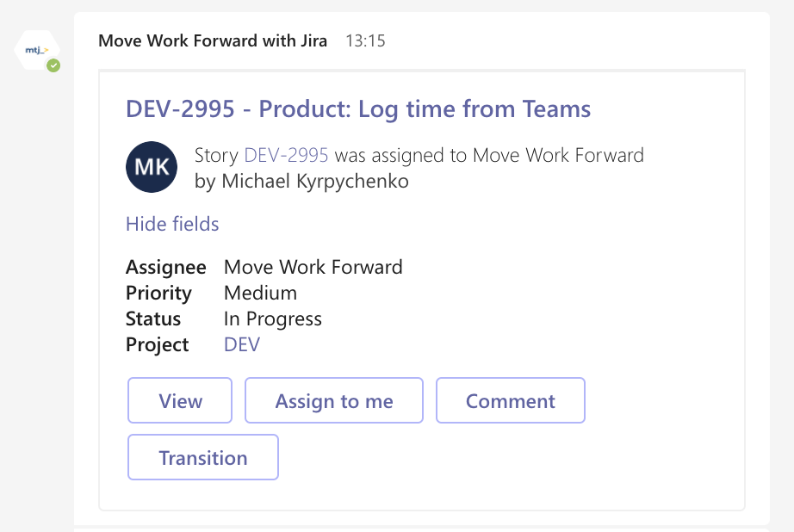Click the green checkmark status badge

click(53, 65)
